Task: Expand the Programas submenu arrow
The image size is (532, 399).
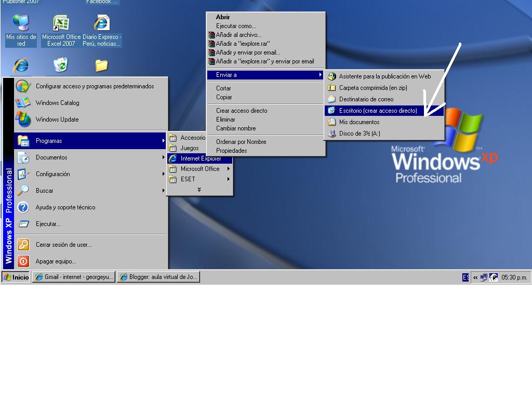Action: click(x=163, y=140)
